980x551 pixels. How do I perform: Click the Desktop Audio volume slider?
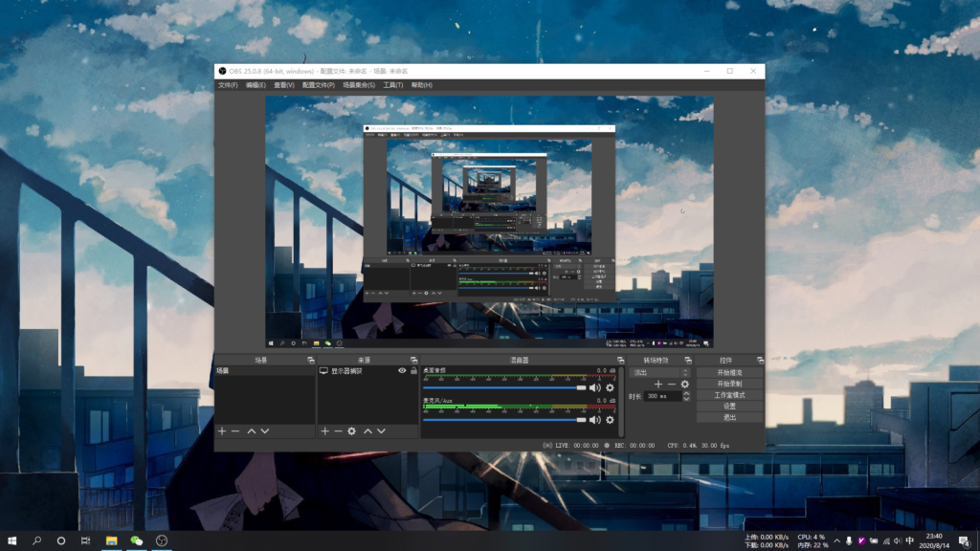pos(504,388)
